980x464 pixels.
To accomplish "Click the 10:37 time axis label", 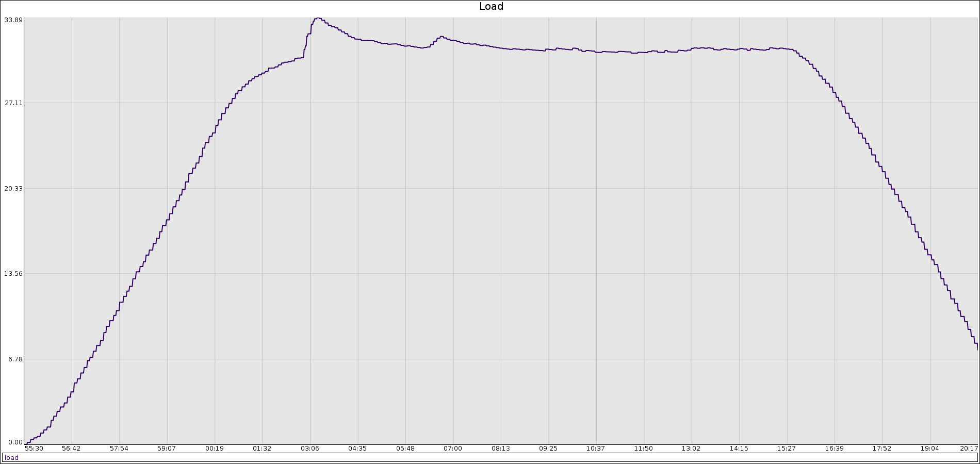I will (596, 449).
